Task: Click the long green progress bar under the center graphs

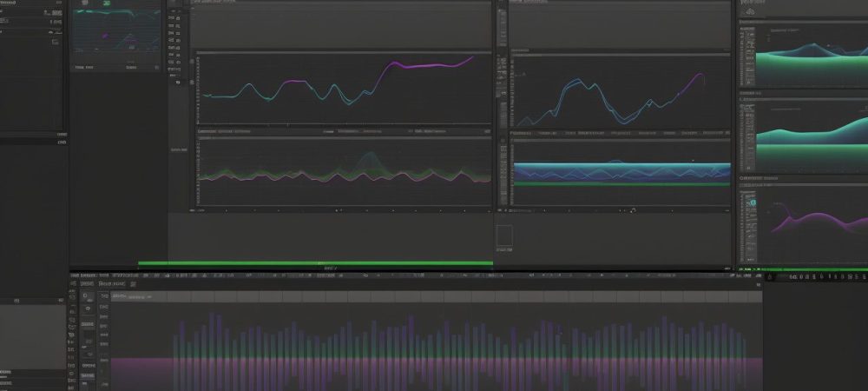Action: (315, 263)
